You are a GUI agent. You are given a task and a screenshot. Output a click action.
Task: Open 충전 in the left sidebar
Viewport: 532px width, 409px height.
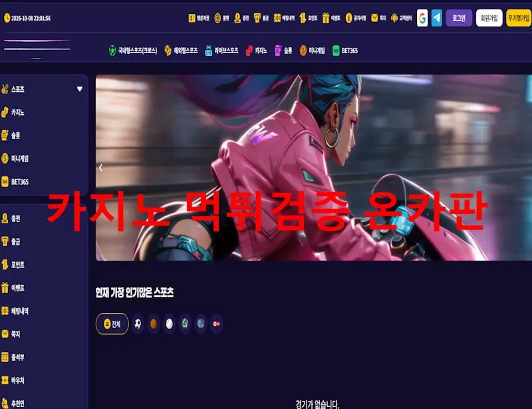[11, 219]
